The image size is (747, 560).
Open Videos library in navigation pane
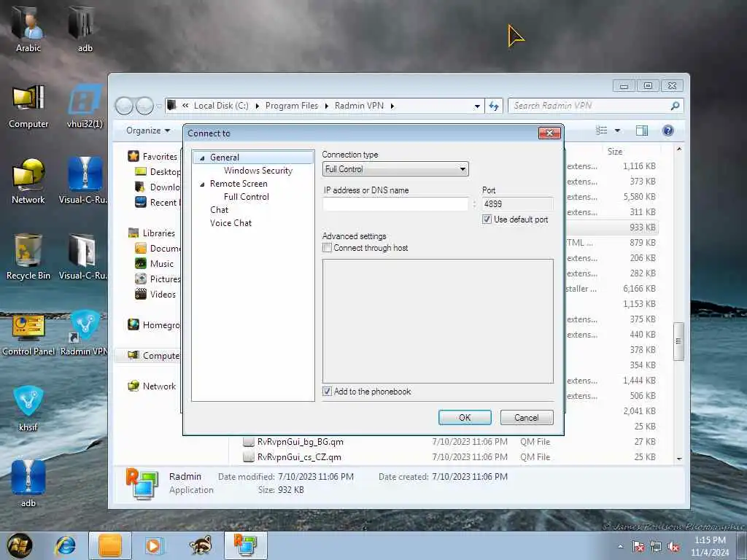[163, 295]
